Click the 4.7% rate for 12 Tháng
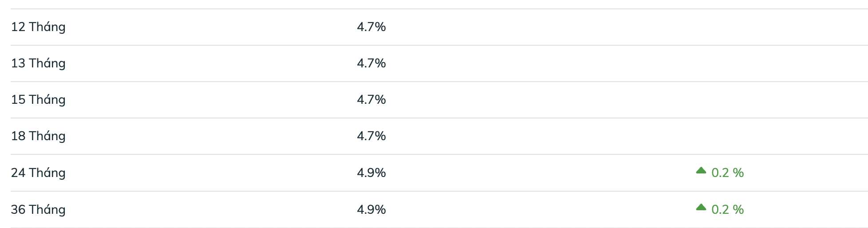 [371, 27]
